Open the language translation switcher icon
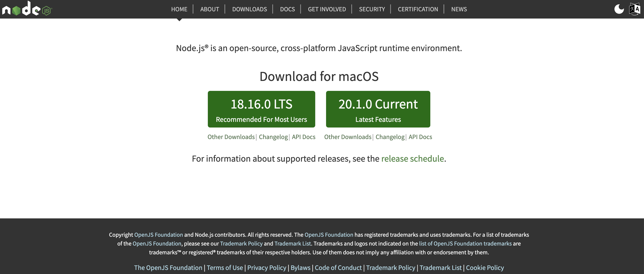 [x=635, y=9]
